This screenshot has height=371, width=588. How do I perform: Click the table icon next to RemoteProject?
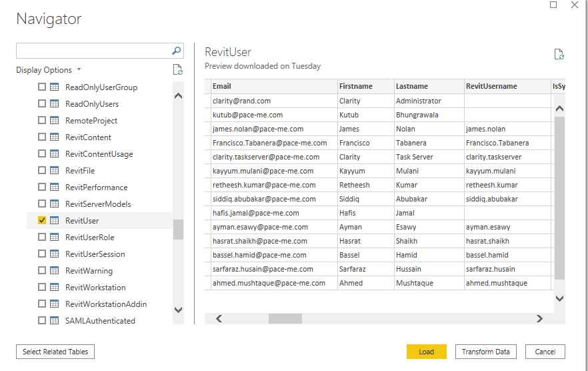coord(54,121)
